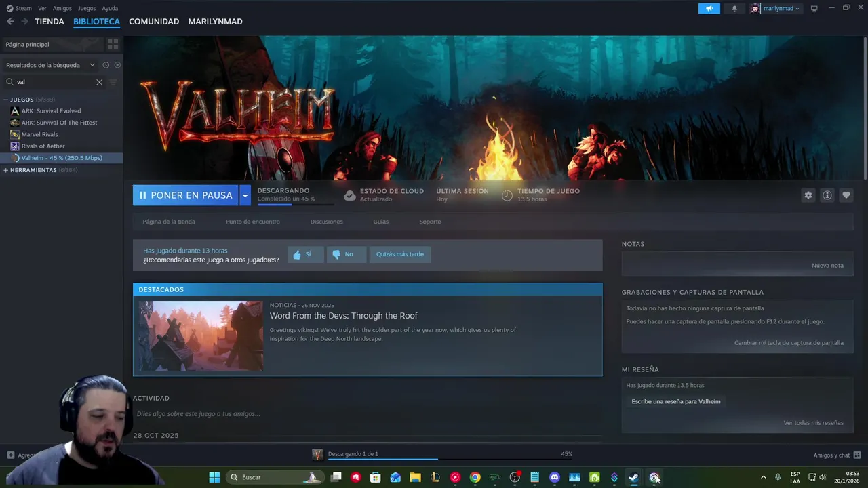This screenshot has width=868, height=488.
Task: Open the Soporte tab
Action: point(430,222)
